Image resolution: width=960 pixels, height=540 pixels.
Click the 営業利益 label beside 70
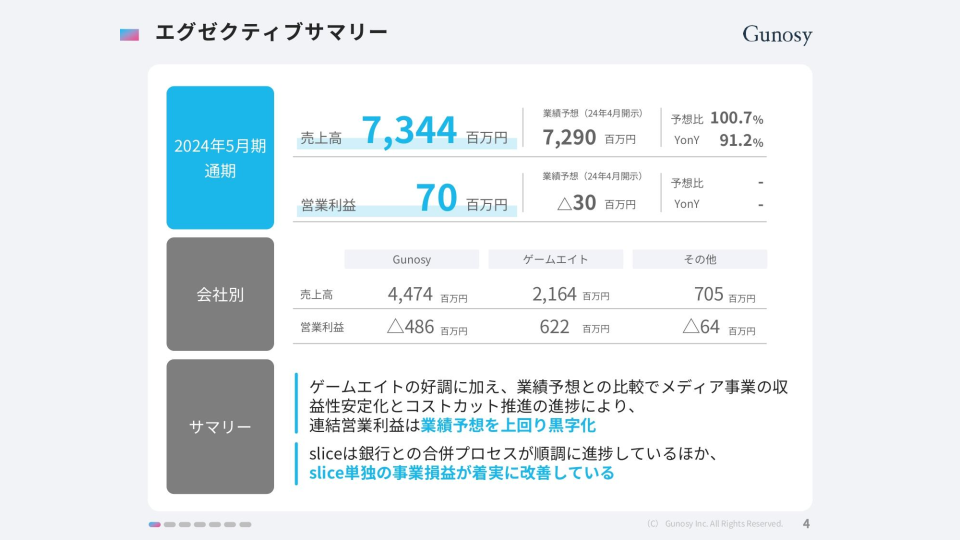pyautogui.click(x=328, y=205)
